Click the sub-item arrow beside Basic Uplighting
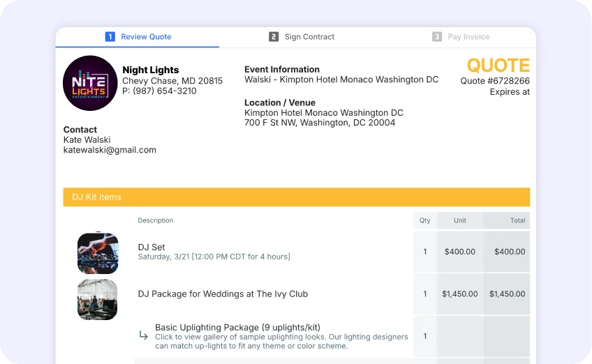 (144, 336)
